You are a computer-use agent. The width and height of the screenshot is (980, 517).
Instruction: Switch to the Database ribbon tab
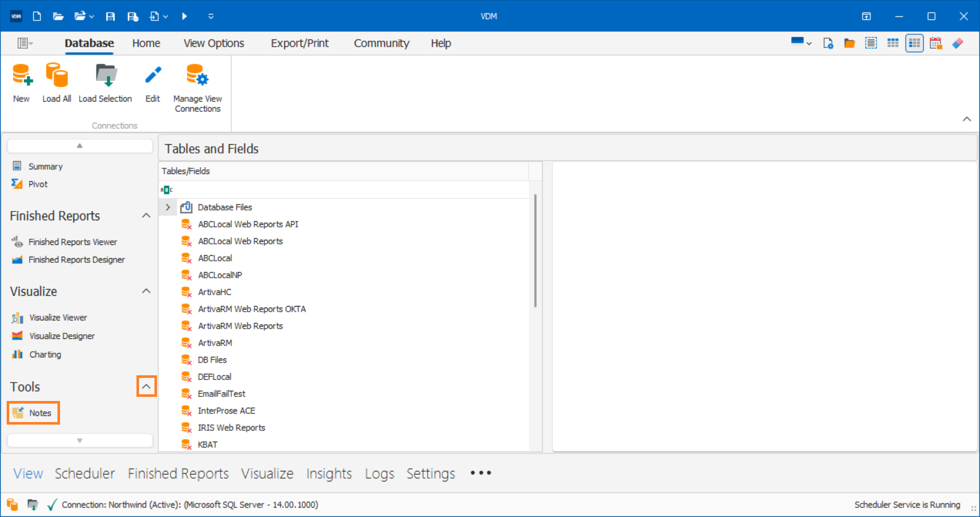(89, 43)
